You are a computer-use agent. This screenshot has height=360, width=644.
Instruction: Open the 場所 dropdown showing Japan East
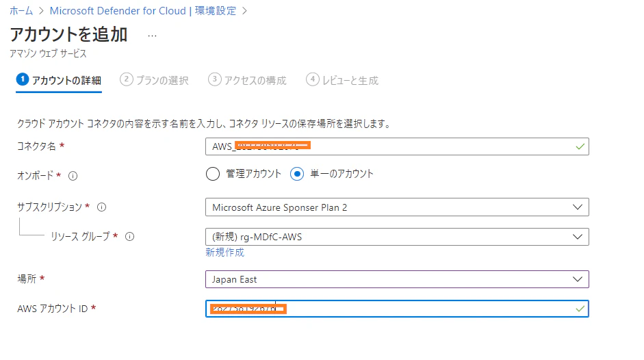coord(397,279)
